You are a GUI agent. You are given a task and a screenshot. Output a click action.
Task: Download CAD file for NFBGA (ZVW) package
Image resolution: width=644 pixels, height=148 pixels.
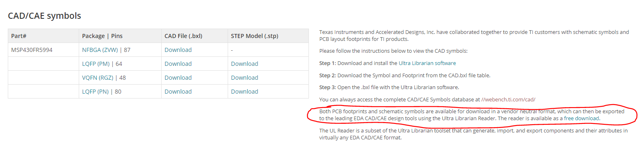point(178,50)
